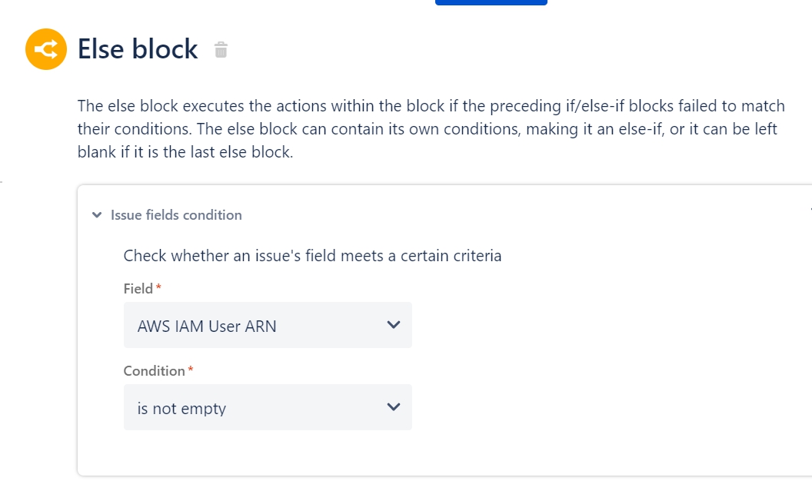
Task: Select the AWS IAM User ARN field box
Action: tap(268, 325)
